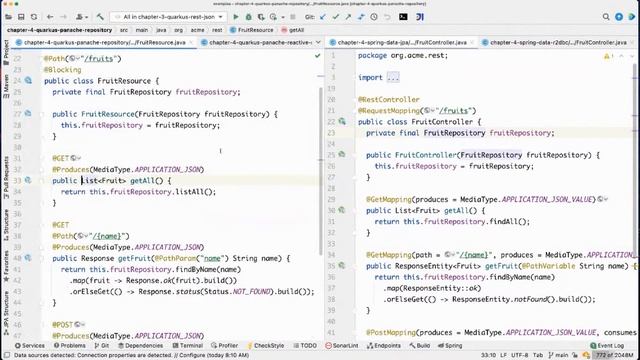The width and height of the screenshot is (640, 360).
Task: Close the FruitResource.java tab
Action: coord(191,42)
